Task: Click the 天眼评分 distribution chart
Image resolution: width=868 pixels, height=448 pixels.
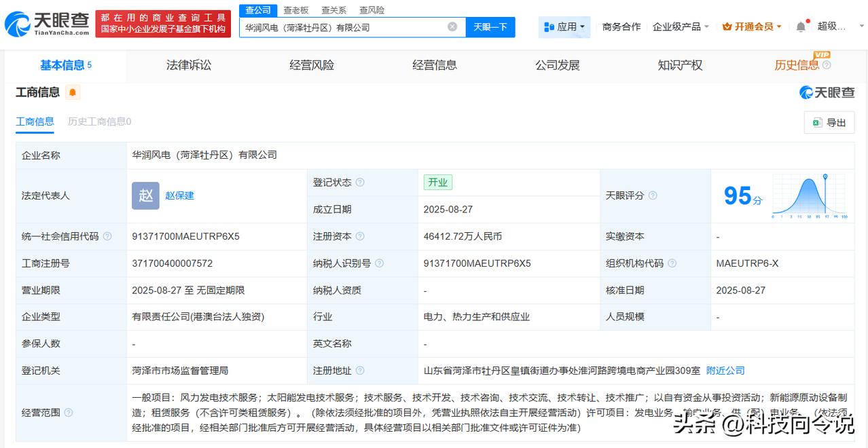Action: point(809,196)
